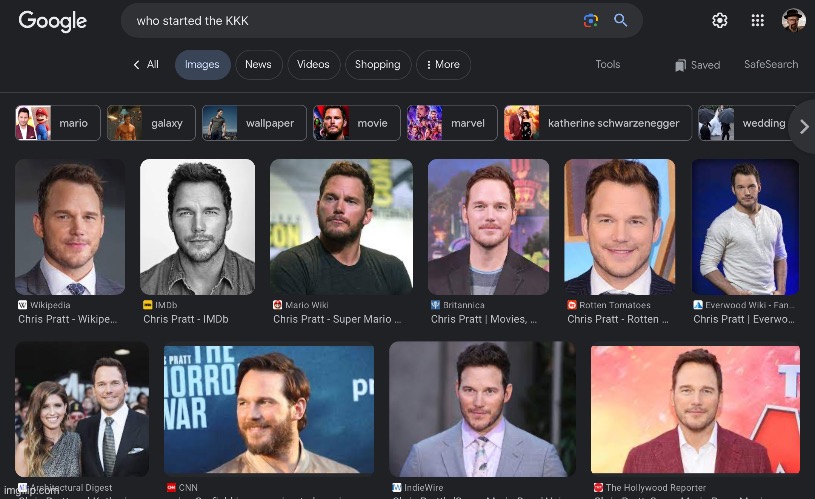Click the account profile avatar
The width and height of the screenshot is (815, 499).
(793, 21)
